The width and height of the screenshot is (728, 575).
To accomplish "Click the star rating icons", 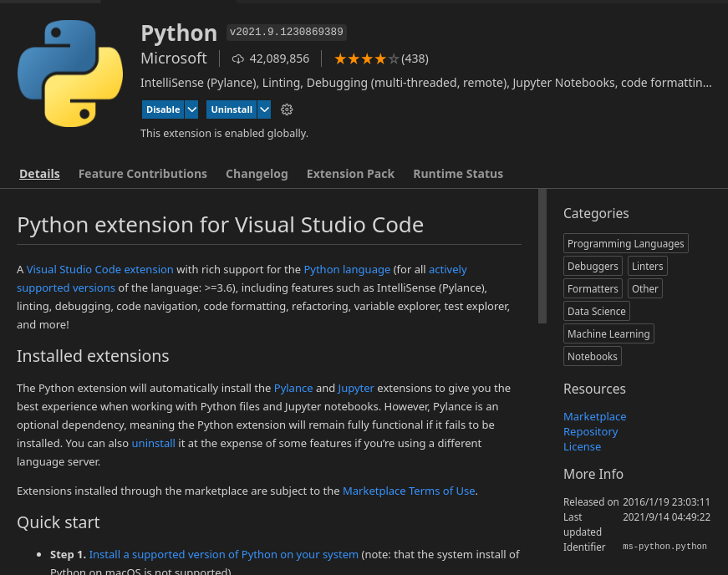I will point(366,59).
